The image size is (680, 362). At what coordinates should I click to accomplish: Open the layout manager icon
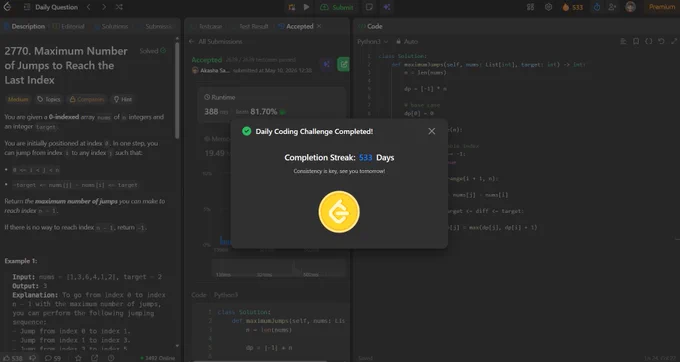(x=530, y=7)
